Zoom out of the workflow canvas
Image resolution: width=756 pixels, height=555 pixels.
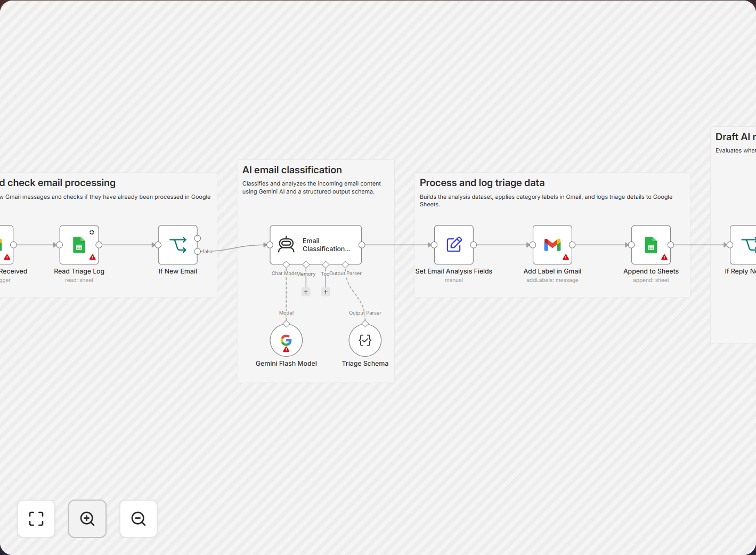point(139,519)
